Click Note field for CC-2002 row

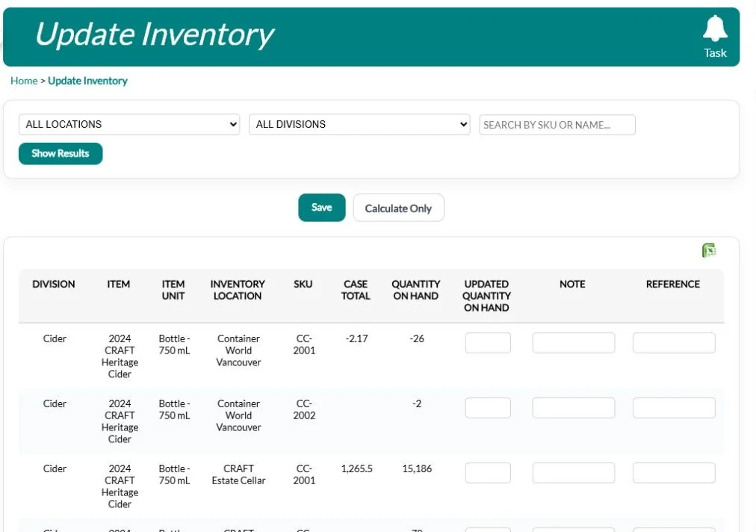(x=573, y=408)
